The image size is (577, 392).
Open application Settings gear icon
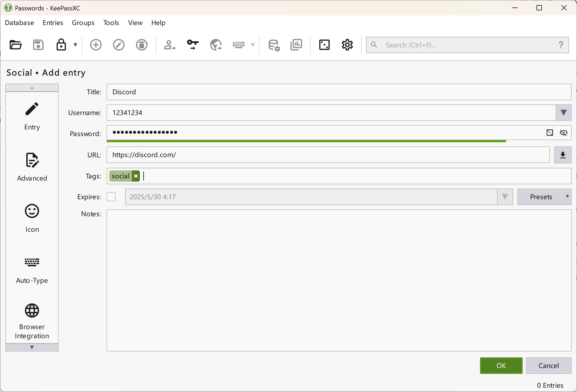pyautogui.click(x=347, y=45)
